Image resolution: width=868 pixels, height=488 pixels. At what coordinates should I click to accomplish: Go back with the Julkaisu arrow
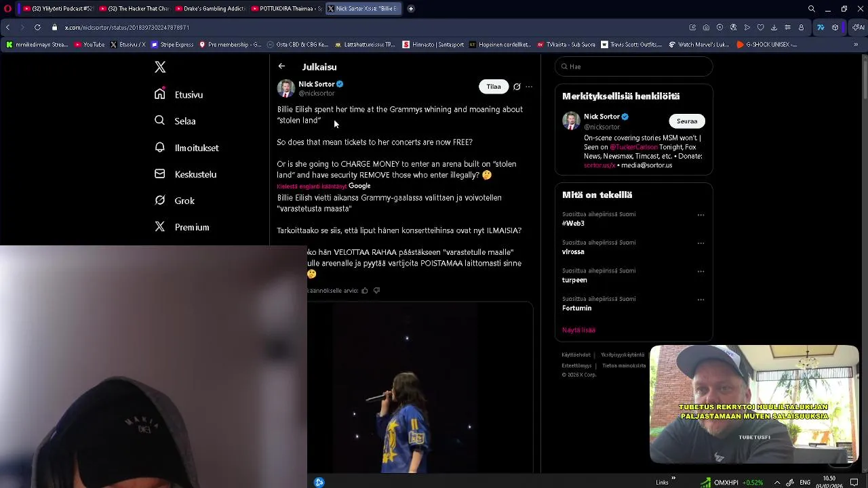pyautogui.click(x=281, y=66)
